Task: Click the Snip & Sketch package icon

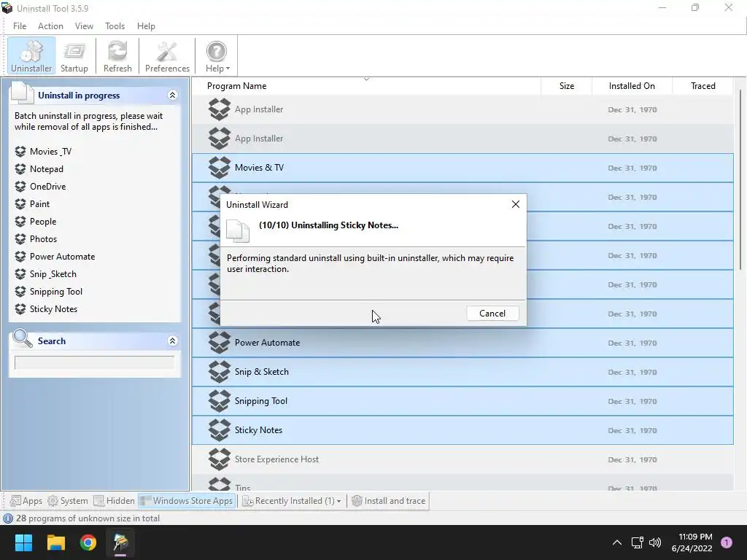Action: click(x=219, y=371)
